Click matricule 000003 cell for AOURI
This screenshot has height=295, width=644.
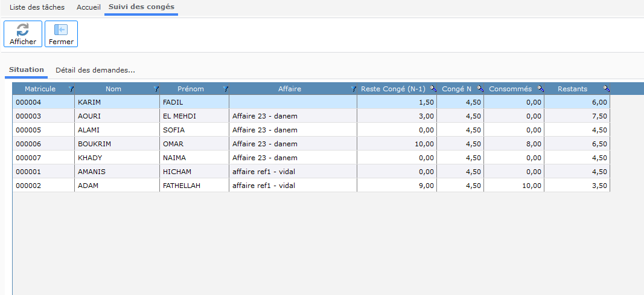coord(28,116)
